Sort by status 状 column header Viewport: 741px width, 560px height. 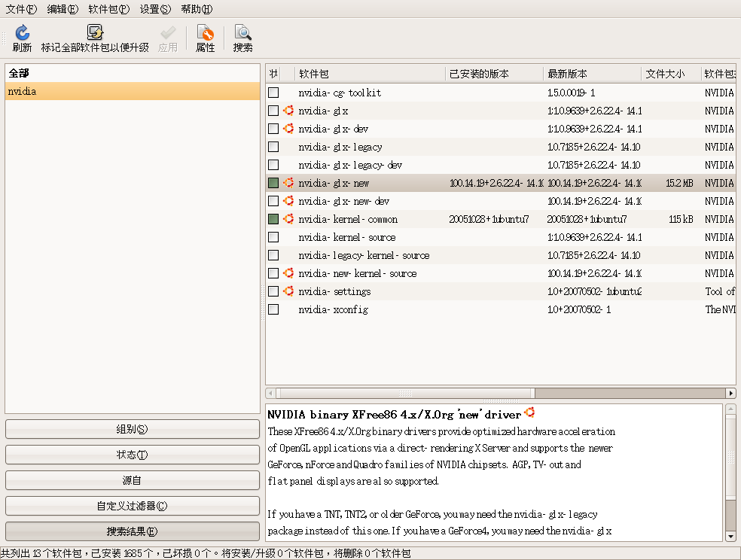pyautogui.click(x=273, y=74)
